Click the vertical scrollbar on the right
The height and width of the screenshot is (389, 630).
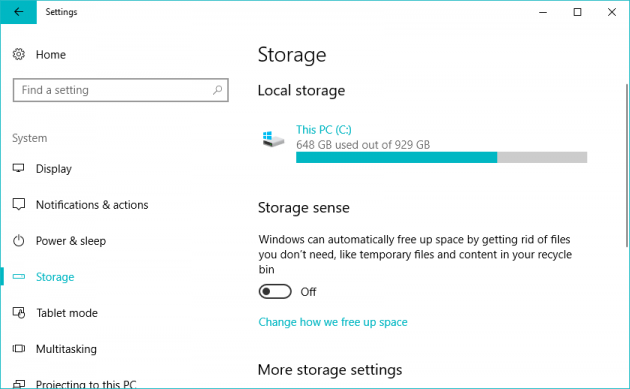(x=627, y=165)
